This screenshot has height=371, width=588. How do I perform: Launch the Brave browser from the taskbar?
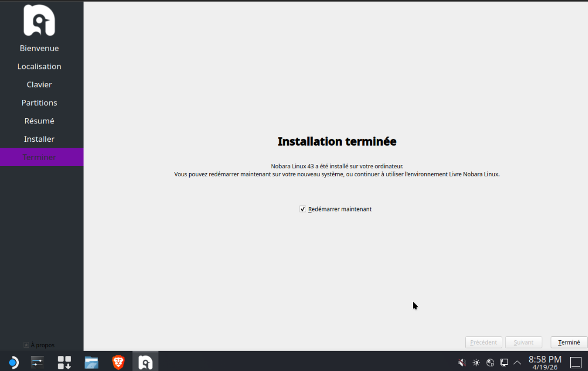pyautogui.click(x=119, y=362)
